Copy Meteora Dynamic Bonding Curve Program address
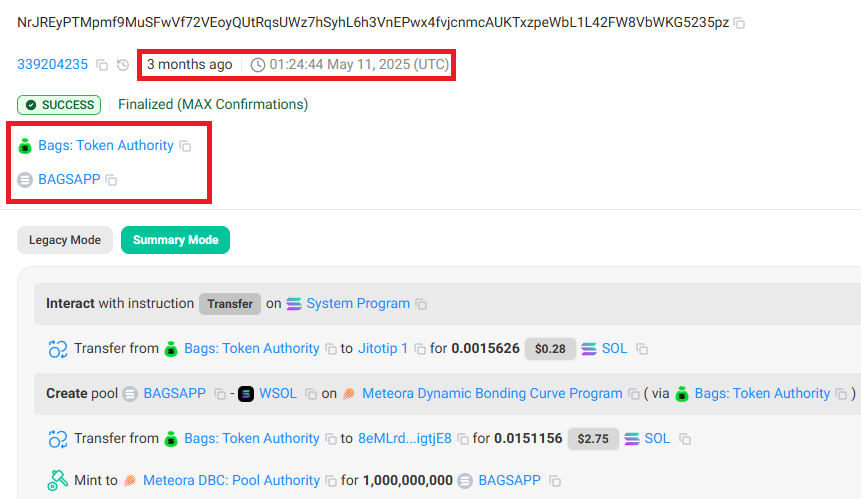The width and height of the screenshot is (861, 499). (x=634, y=394)
